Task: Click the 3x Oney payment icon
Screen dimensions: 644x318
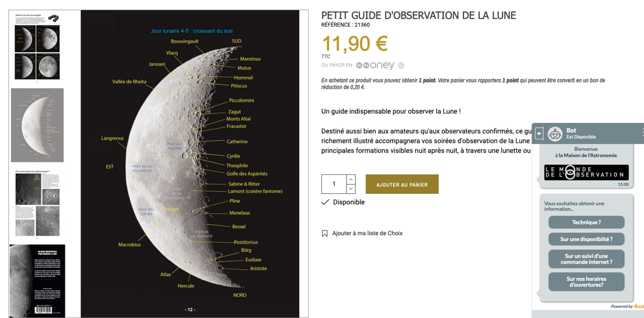Action: 359,65
